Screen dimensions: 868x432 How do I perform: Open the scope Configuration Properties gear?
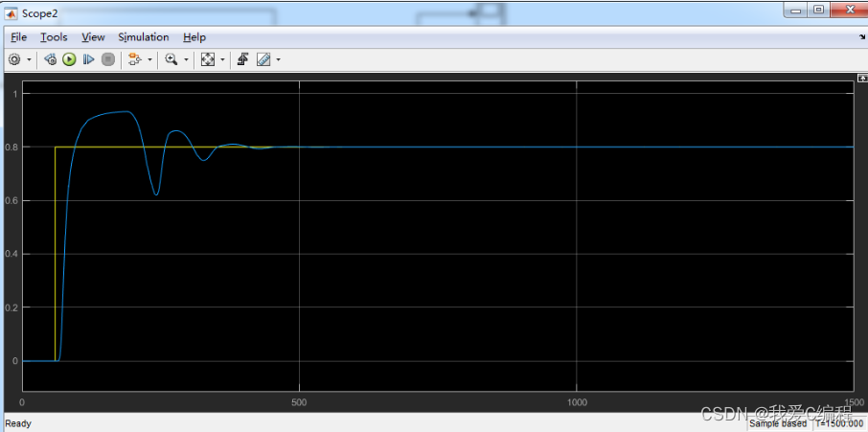click(x=14, y=59)
